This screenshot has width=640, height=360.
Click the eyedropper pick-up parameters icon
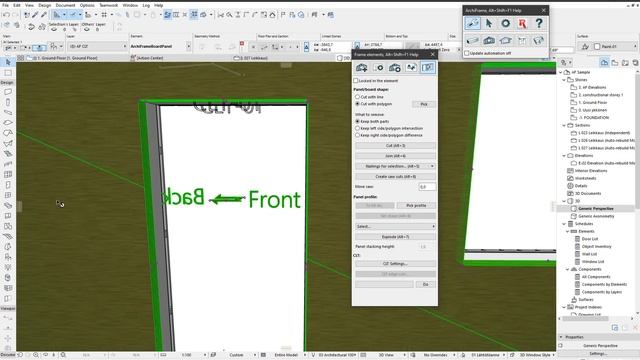tap(35, 15)
